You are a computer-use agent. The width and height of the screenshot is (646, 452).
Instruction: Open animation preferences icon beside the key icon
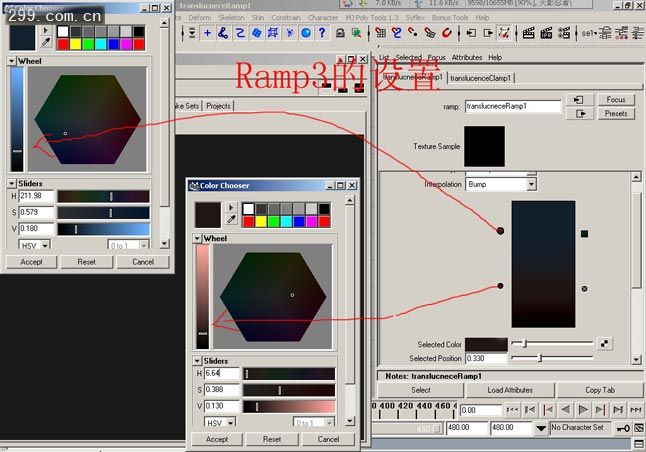tap(639, 428)
